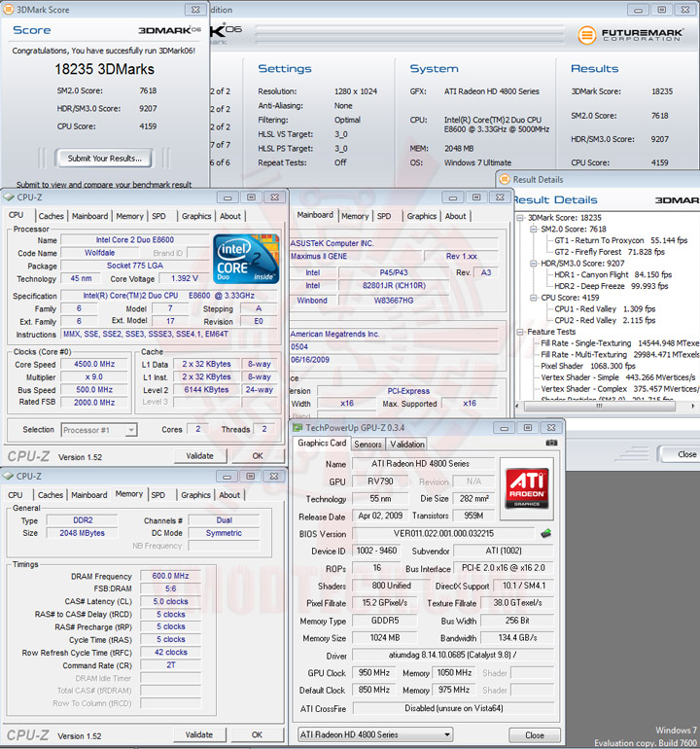Click the Maximus II GENE model field

point(356,256)
